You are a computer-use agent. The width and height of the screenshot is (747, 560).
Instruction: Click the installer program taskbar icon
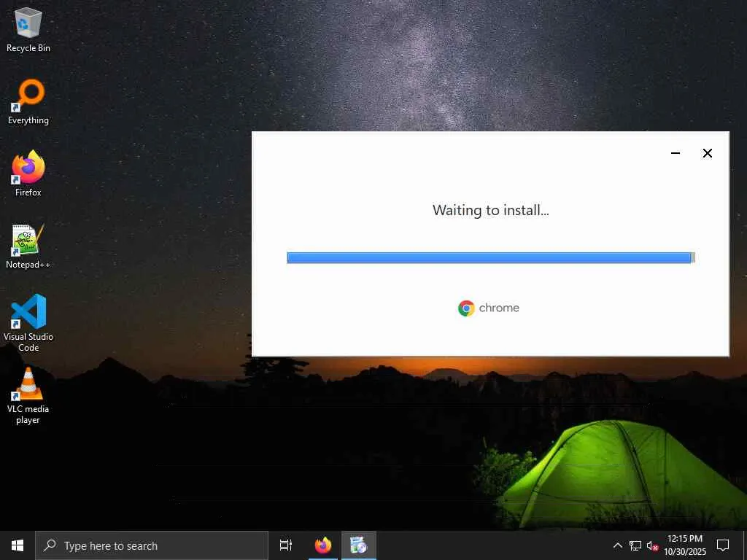(359, 545)
